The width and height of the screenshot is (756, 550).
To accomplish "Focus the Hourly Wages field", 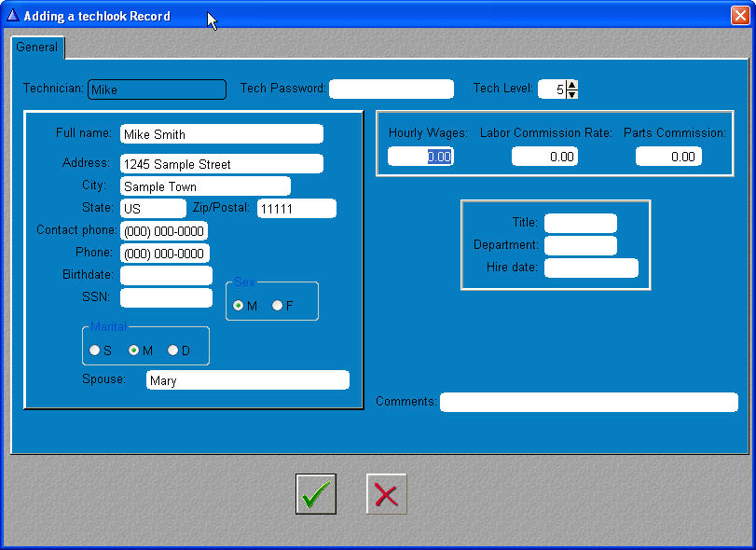I will pyautogui.click(x=420, y=157).
